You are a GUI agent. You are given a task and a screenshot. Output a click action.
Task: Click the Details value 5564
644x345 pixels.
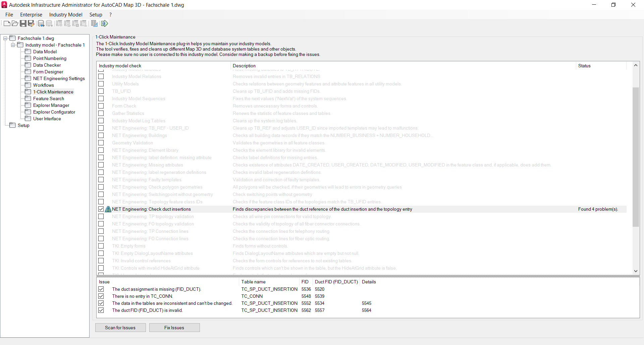coord(367,310)
